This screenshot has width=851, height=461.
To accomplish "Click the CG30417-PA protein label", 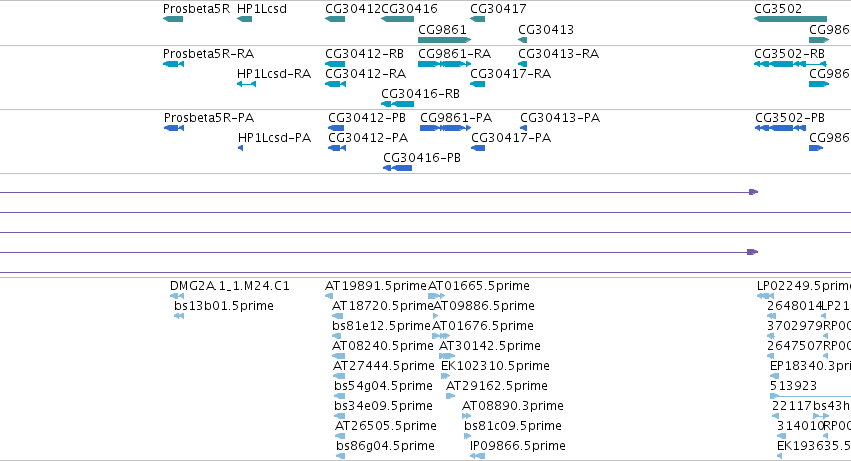I will point(511,138).
